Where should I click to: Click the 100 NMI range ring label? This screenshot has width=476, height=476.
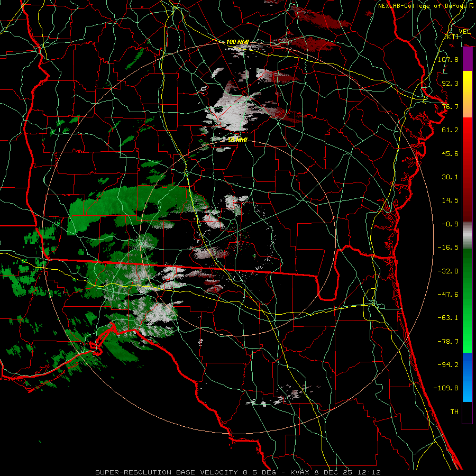(x=237, y=42)
